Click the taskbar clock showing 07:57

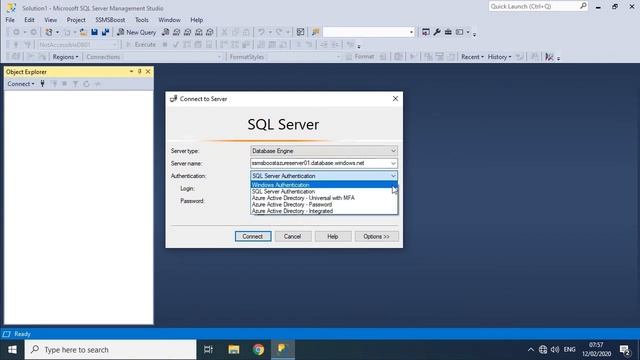596,349
